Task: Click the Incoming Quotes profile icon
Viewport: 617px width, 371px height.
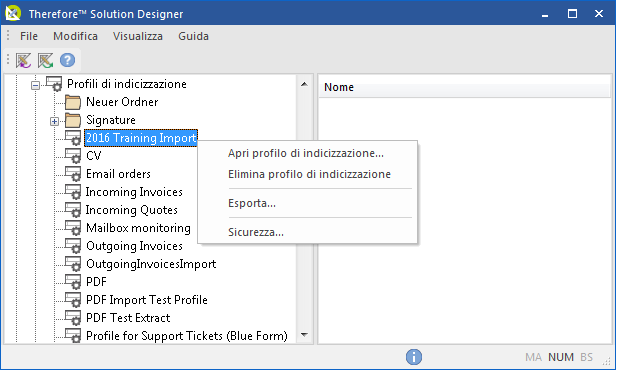Action: coord(73,210)
